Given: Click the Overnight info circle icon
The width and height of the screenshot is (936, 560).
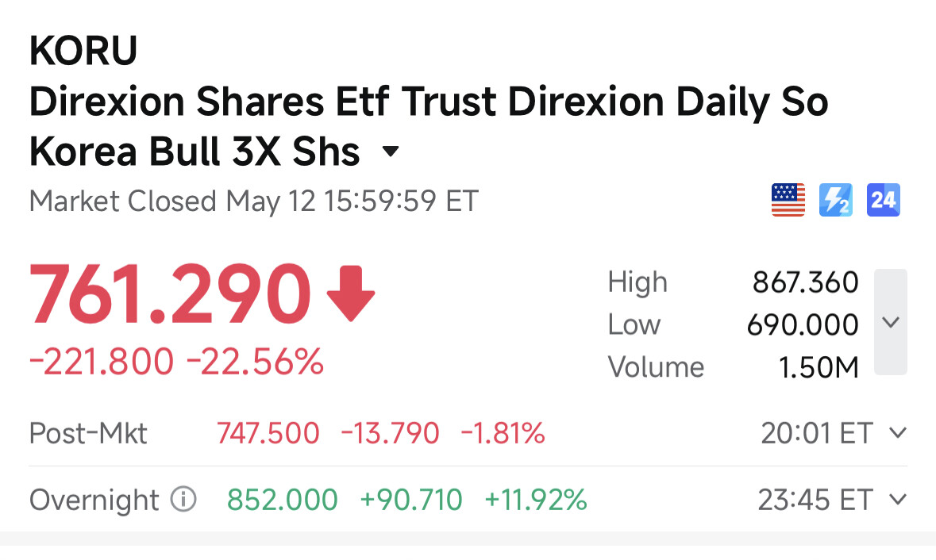Looking at the screenshot, I should (x=183, y=499).
